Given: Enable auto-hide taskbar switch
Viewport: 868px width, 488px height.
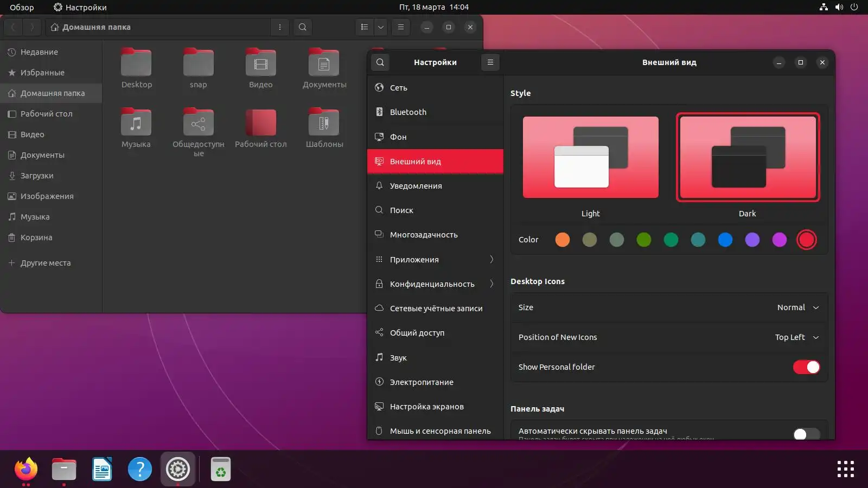Looking at the screenshot, I should (x=806, y=434).
